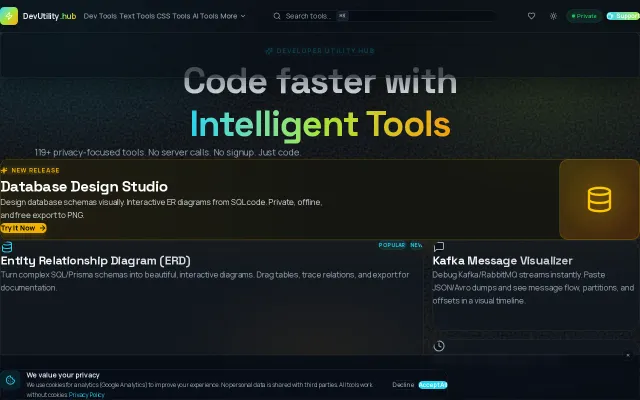Click the cookie icon in privacy banner
Viewport: 640px width, 400px height.
coord(10,380)
